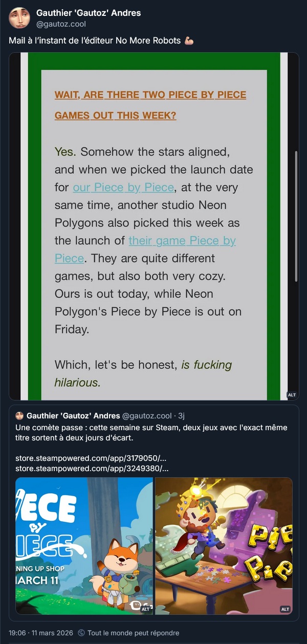Click small avatar in the quoted post
307x644 pixels.
[x=20, y=415]
